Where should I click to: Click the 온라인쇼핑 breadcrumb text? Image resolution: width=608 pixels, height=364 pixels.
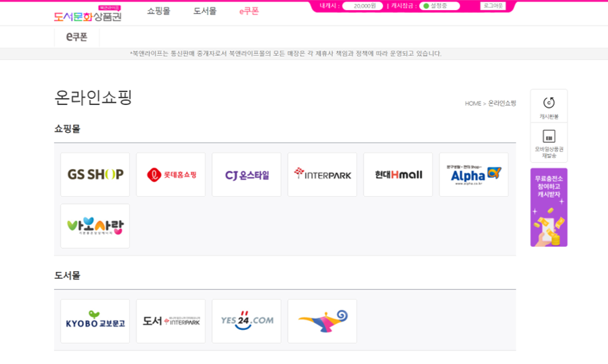[x=502, y=104]
